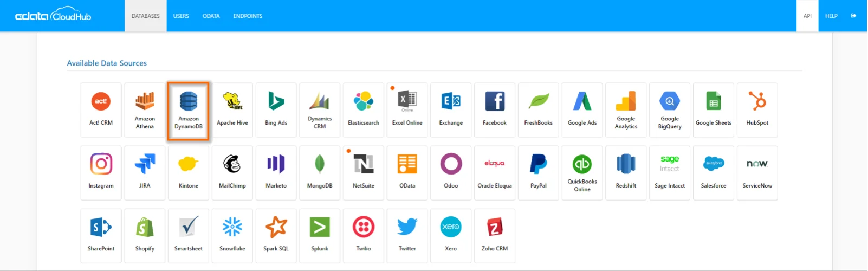Image resolution: width=868 pixels, height=271 pixels.
Task: Choose the Zoho CRM tile
Action: [x=495, y=236]
